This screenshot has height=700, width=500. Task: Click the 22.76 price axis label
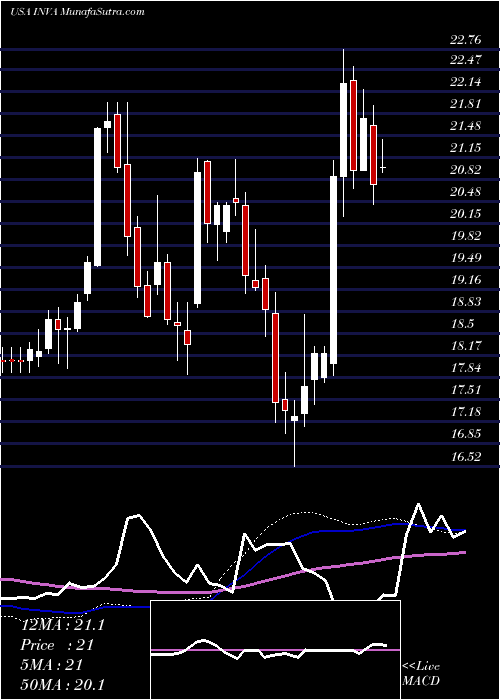tap(466, 40)
